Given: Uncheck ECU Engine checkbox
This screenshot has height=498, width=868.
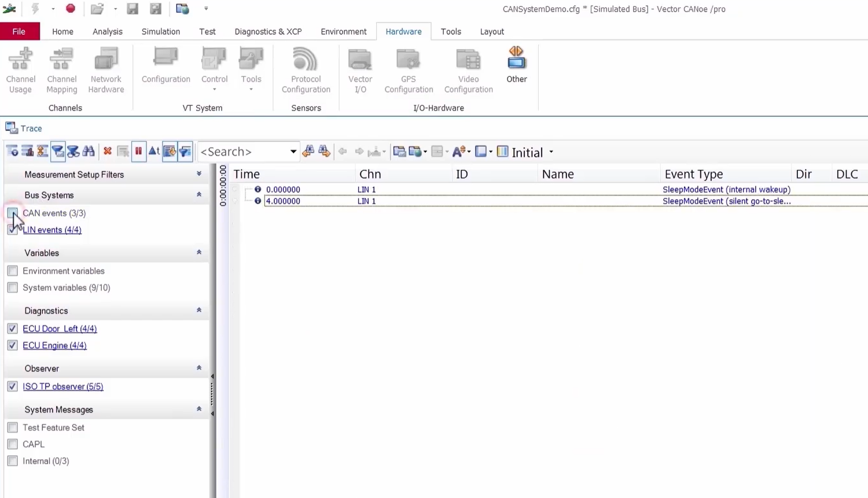Looking at the screenshot, I should click(x=12, y=345).
